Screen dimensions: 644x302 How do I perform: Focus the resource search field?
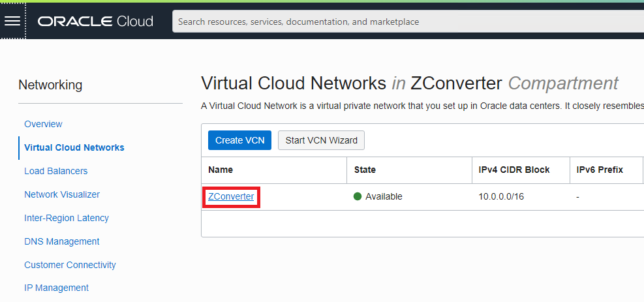coord(408,22)
